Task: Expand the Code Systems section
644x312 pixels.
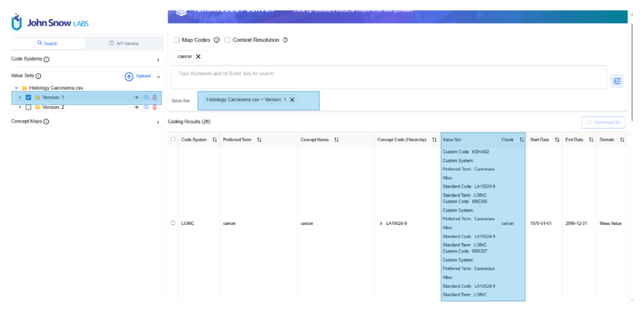Action: click(x=158, y=60)
